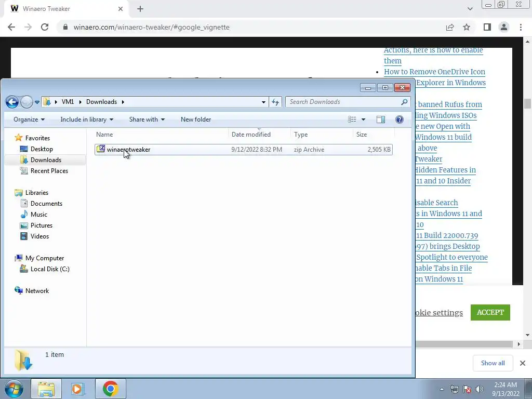Sort by the Size column header
This screenshot has height=399, width=532.
374,135
